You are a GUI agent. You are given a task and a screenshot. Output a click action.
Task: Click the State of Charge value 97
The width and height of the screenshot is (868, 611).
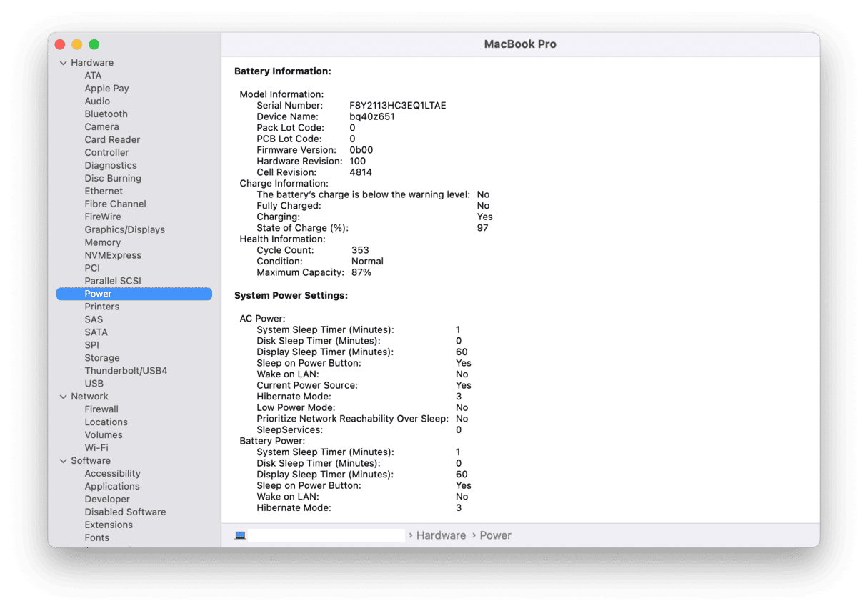pyautogui.click(x=483, y=229)
